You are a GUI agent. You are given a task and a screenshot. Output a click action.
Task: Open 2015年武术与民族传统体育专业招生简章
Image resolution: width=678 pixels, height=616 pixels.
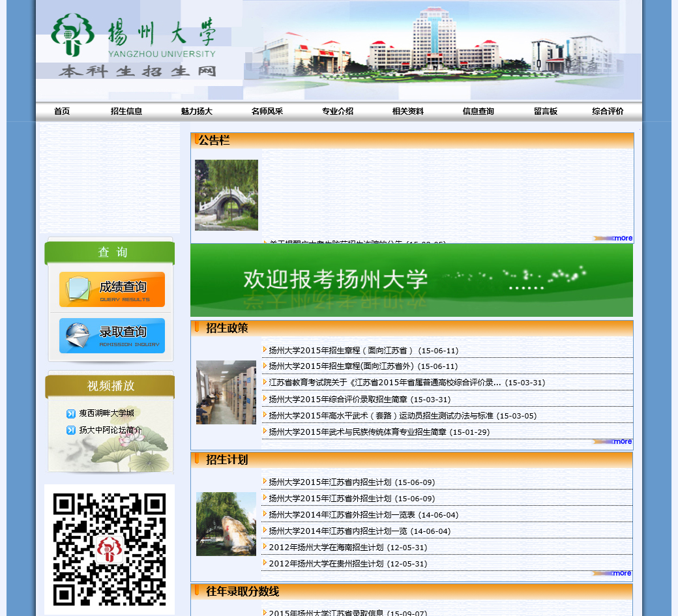379,432
